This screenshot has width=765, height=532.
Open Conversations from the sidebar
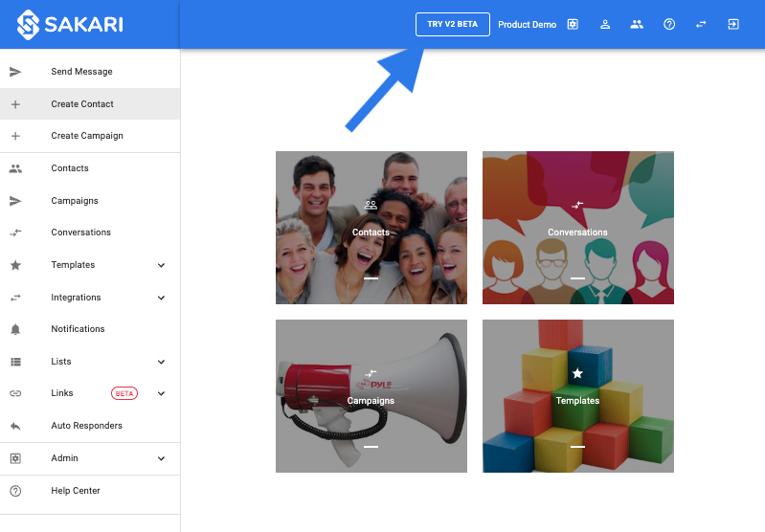[90, 233]
